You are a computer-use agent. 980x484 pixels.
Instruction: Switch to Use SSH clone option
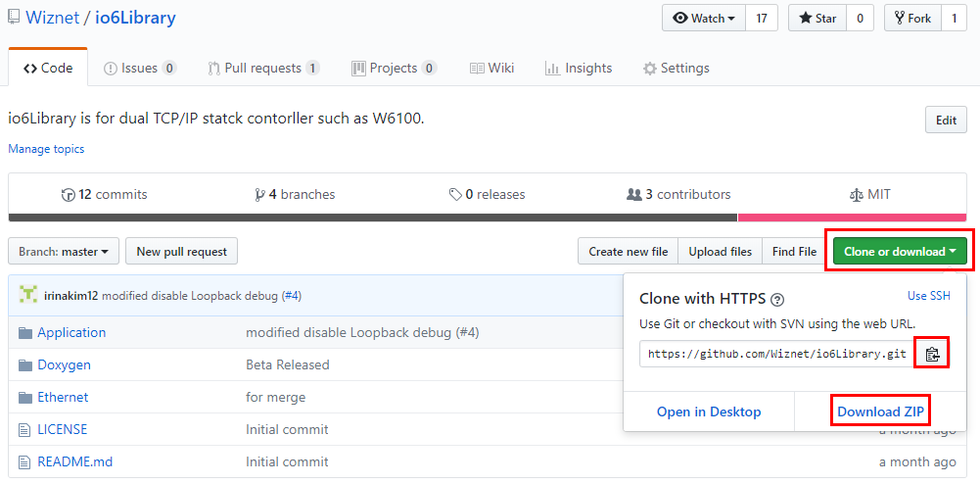[x=929, y=296]
